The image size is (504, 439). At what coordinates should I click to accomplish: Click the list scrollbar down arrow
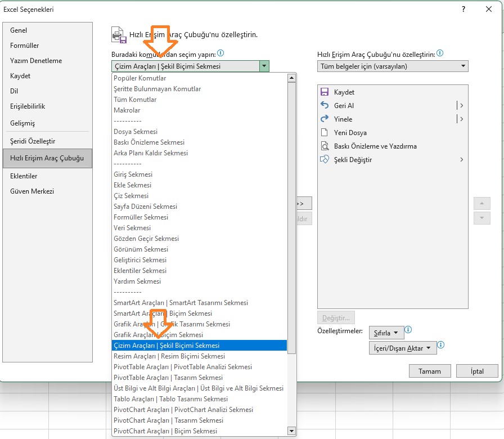[291, 431]
